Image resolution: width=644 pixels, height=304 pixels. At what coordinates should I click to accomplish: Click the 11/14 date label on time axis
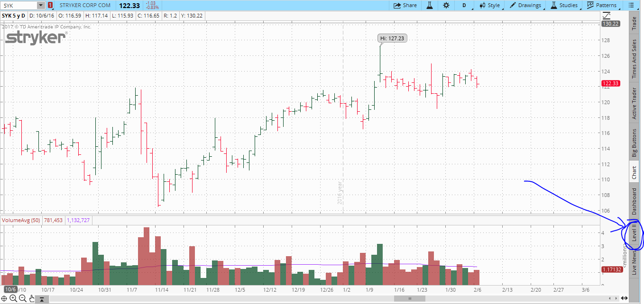pyautogui.click(x=162, y=289)
